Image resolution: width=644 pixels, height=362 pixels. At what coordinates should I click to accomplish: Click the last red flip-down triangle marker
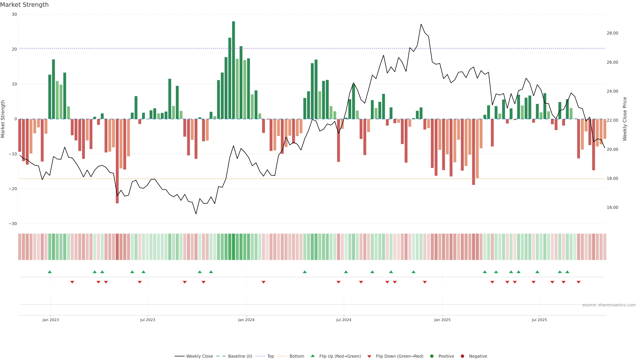578,282
